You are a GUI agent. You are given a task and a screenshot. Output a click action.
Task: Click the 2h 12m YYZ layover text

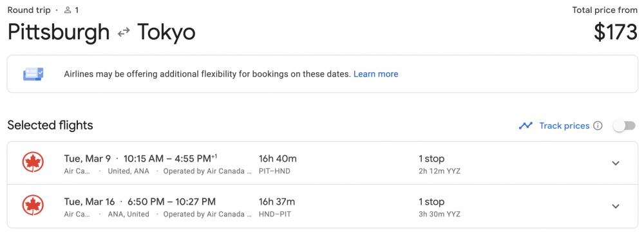point(439,171)
